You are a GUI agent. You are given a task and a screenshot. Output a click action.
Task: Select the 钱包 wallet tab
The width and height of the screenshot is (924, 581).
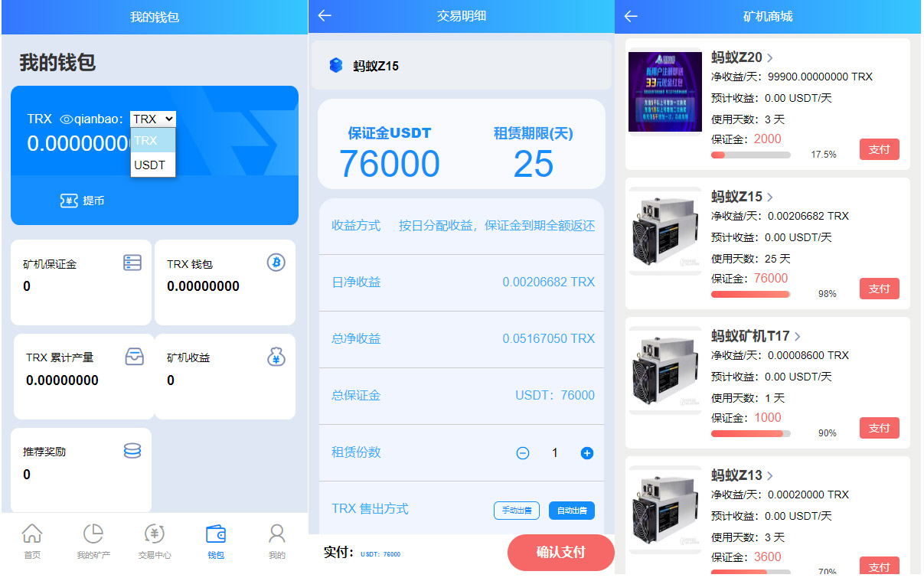click(216, 541)
